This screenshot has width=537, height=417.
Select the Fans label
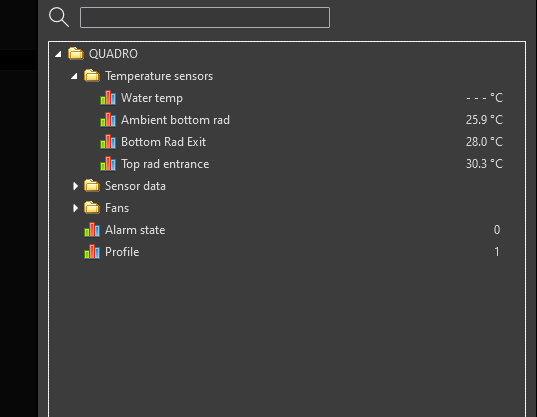click(117, 208)
